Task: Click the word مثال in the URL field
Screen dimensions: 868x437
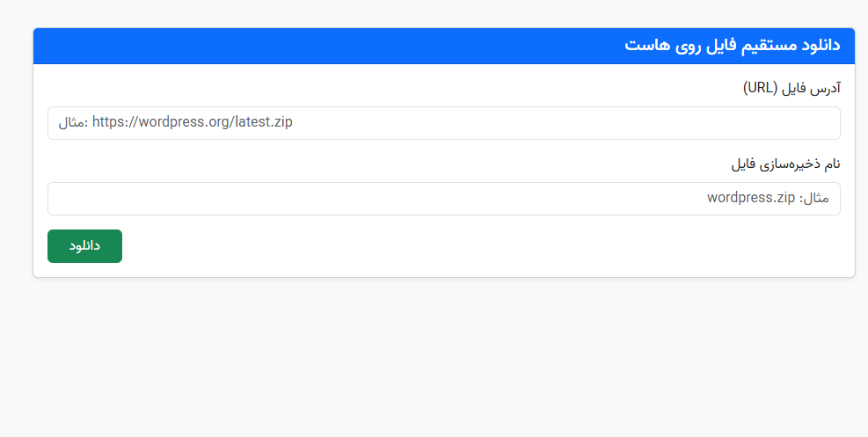Action: pyautogui.click(x=73, y=123)
